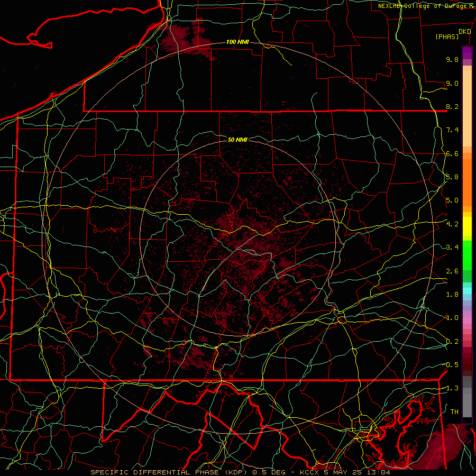Click the 50 NMI range ring label
476x476 pixels.
point(237,140)
